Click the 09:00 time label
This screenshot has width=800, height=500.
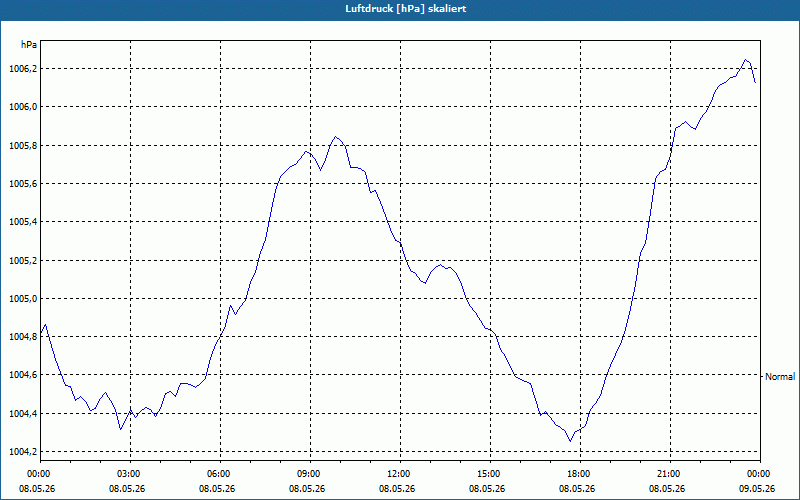pyautogui.click(x=310, y=474)
